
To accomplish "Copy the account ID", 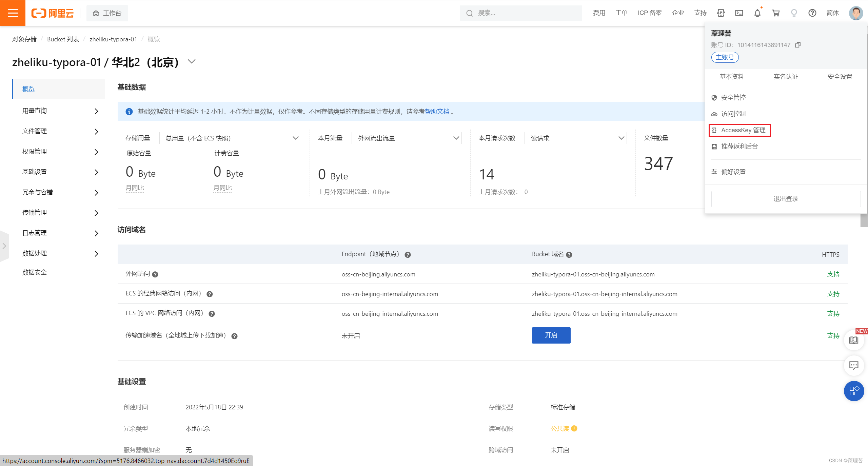I will pos(798,45).
